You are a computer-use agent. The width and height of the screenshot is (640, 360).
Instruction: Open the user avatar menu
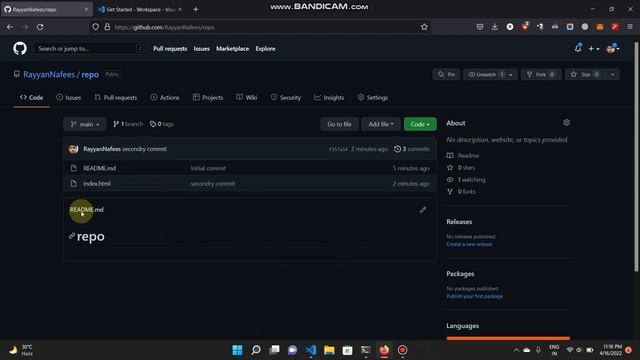(x=613, y=49)
